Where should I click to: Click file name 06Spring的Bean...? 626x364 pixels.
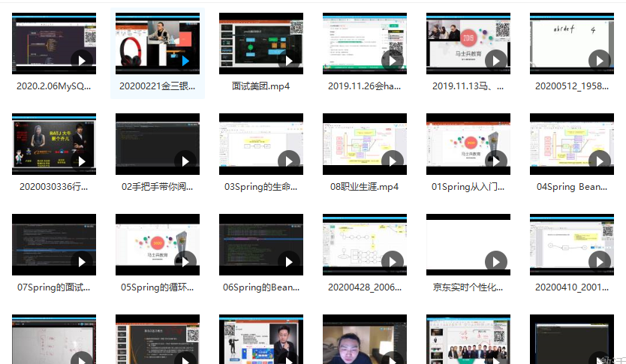pos(260,287)
